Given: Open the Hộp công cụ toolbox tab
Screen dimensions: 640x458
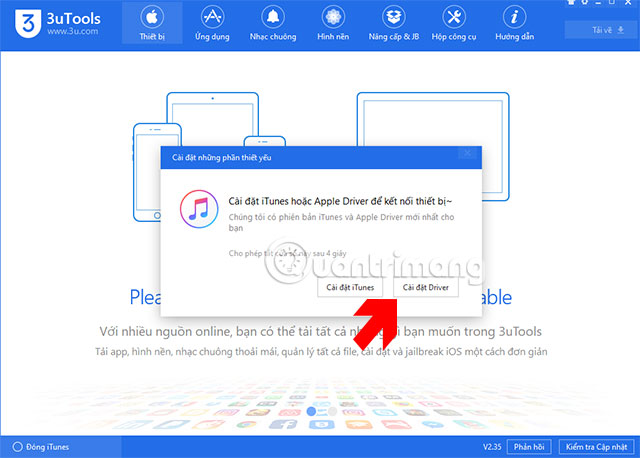Looking at the screenshot, I should pyautogui.click(x=454, y=23).
